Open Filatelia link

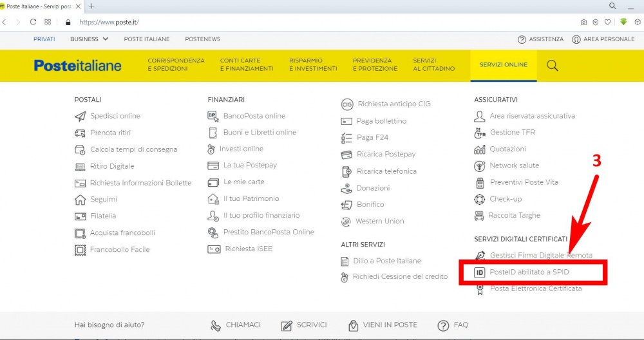tap(103, 216)
